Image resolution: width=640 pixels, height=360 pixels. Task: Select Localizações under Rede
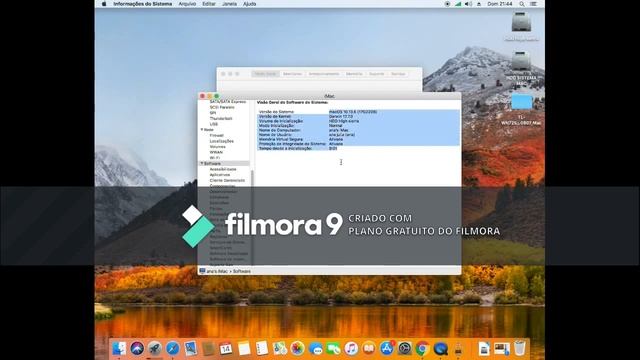(x=222, y=141)
